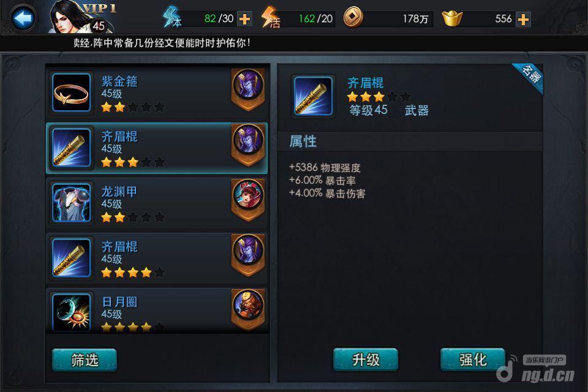Click the 强化 enhance button
588x392 pixels.
pyautogui.click(x=473, y=360)
